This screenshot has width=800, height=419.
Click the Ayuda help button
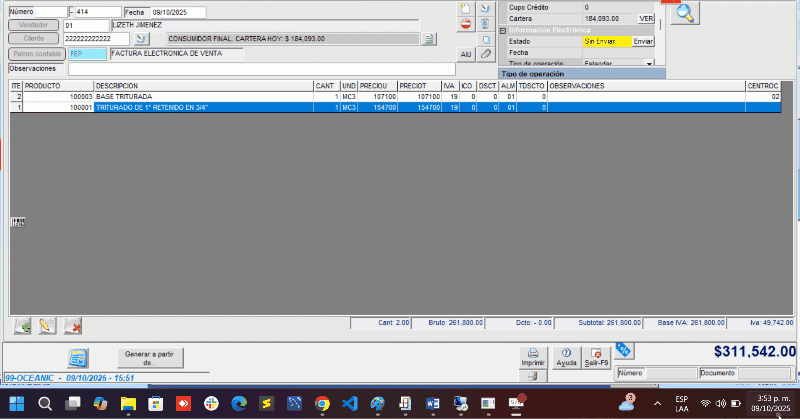566,357
